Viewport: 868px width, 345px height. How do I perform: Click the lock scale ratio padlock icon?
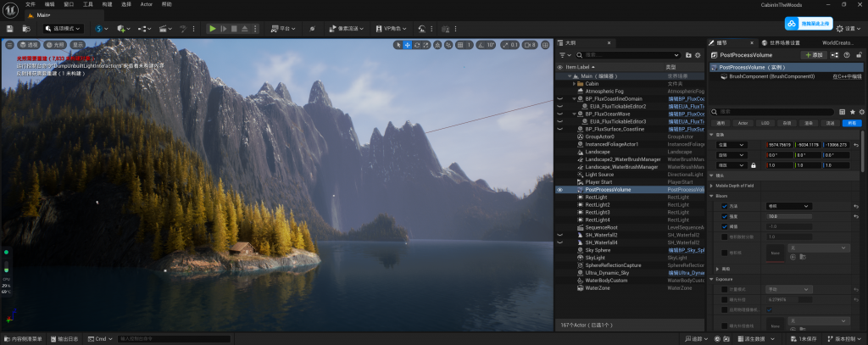pos(753,165)
